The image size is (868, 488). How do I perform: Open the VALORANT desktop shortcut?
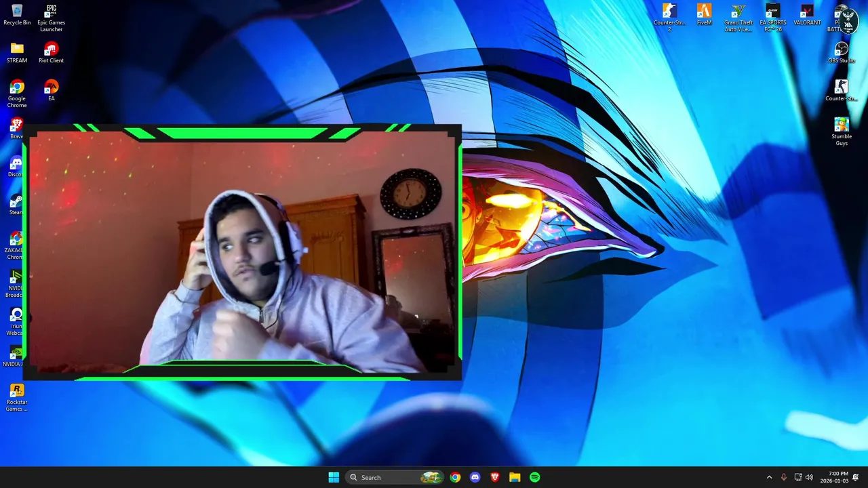807,15
